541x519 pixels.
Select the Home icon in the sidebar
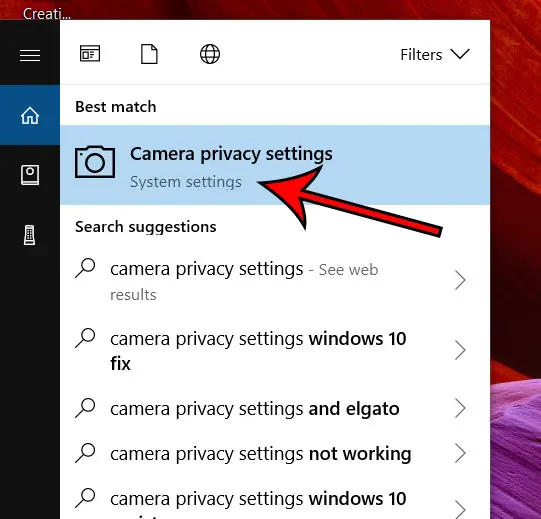click(30, 115)
